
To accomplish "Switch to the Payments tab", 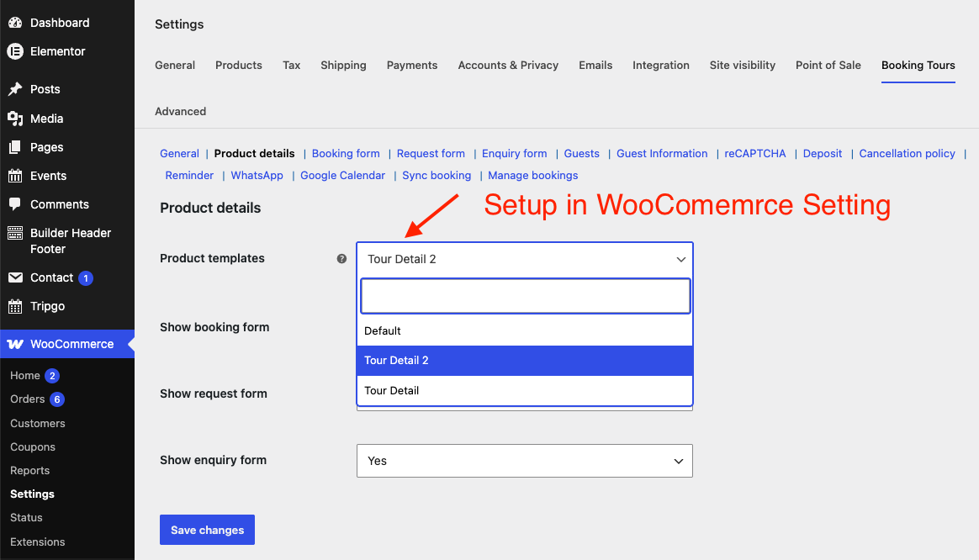I will click(412, 65).
